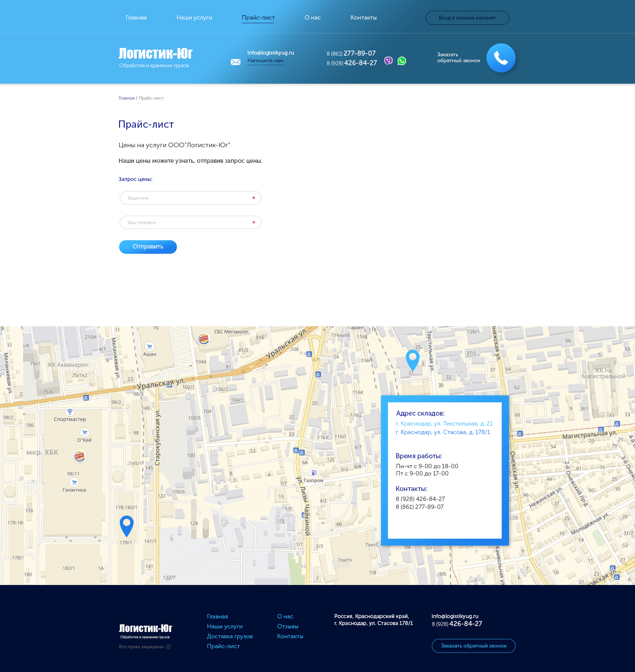635x672 pixels.
Task: Click the Газпром gas station map icon
Action: click(x=314, y=472)
